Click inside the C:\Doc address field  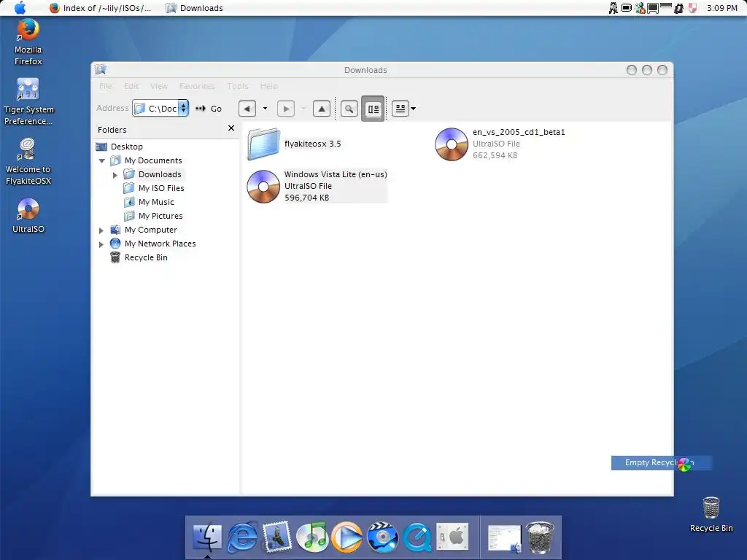pyautogui.click(x=156, y=109)
